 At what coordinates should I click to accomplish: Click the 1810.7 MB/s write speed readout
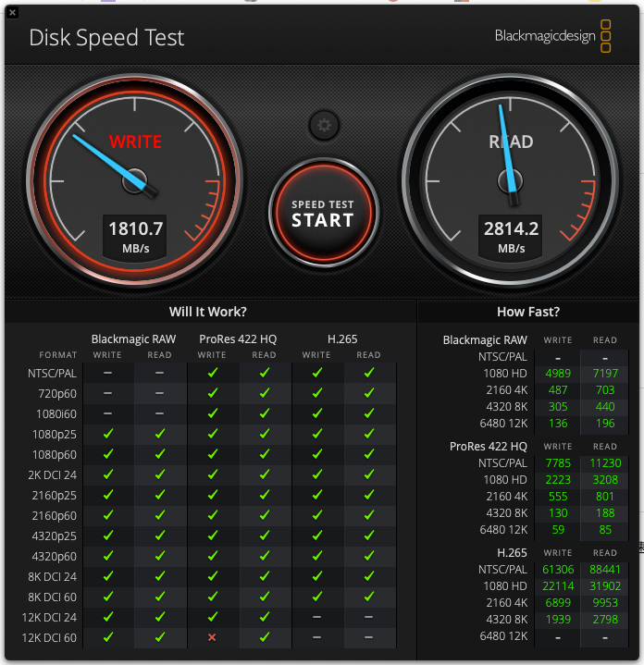(x=135, y=236)
